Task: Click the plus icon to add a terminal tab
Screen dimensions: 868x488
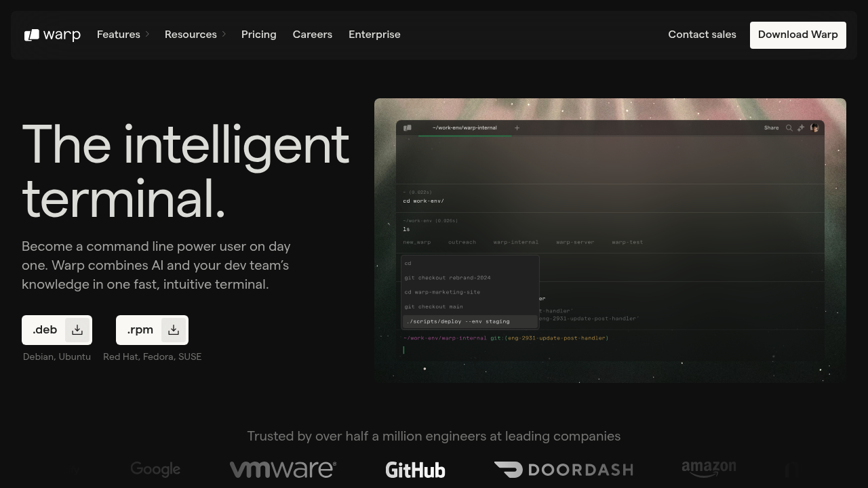Action: (517, 128)
